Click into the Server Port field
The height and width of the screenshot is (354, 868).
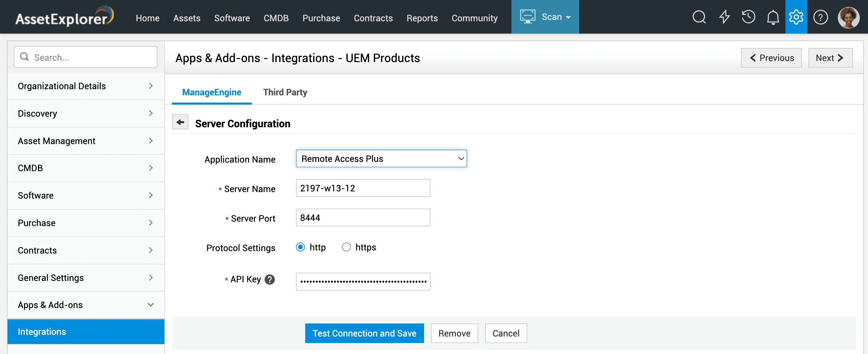coord(363,218)
